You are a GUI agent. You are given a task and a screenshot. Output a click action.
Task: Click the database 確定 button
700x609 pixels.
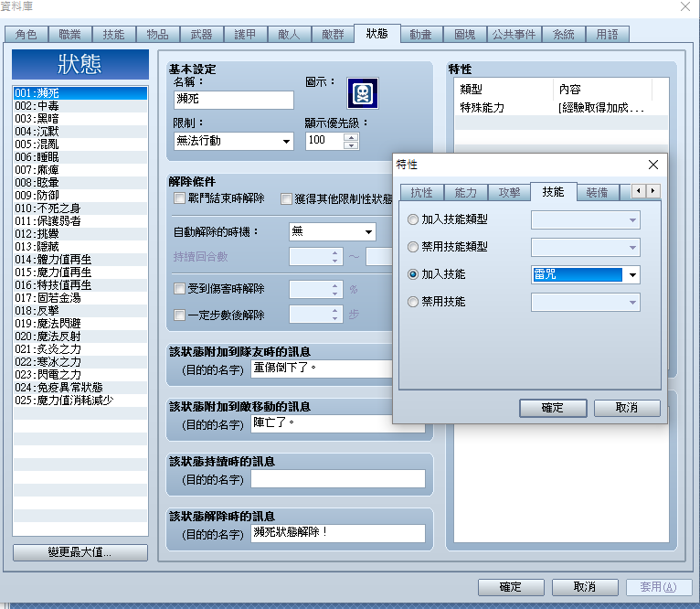tap(511, 587)
